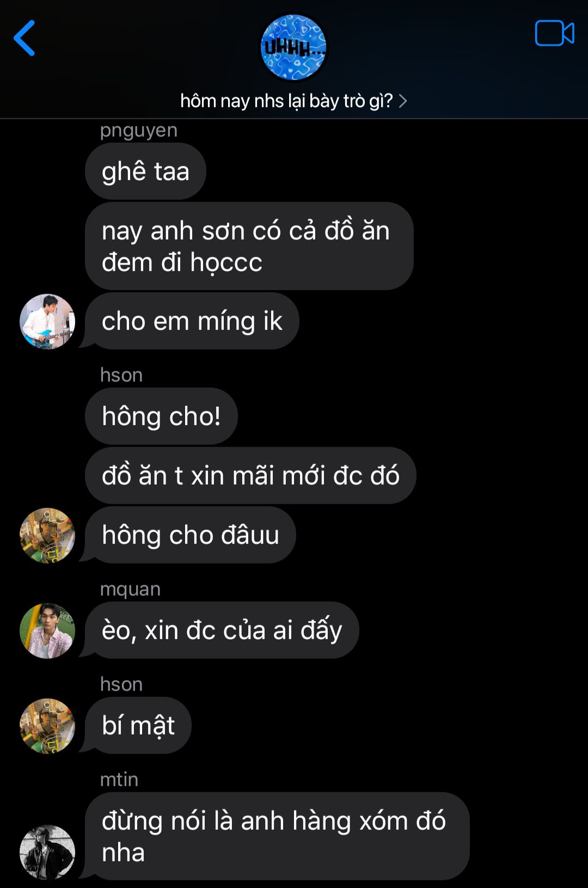Start a video call with camera icon
The width and height of the screenshot is (588, 888).
(x=554, y=33)
